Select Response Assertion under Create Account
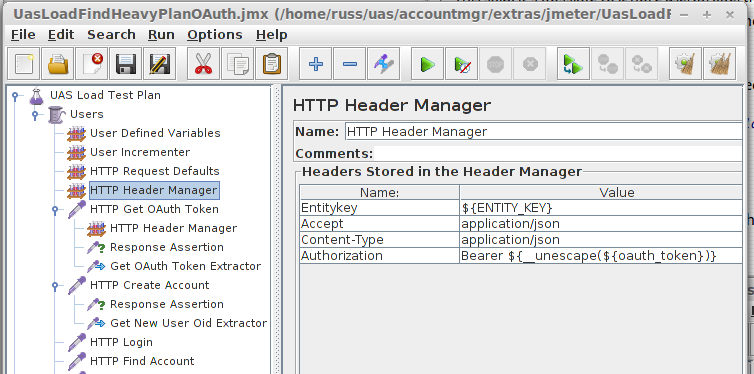Image resolution: width=754 pixels, height=374 pixels. click(166, 304)
